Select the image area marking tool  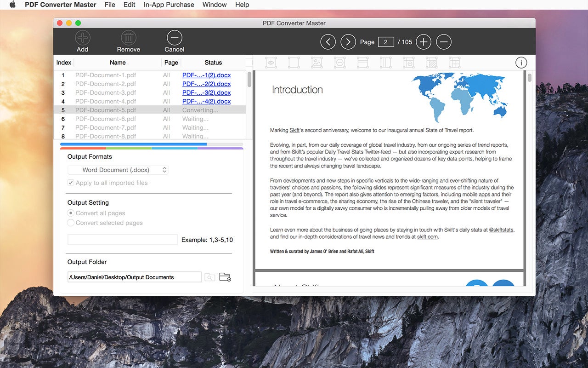317,63
